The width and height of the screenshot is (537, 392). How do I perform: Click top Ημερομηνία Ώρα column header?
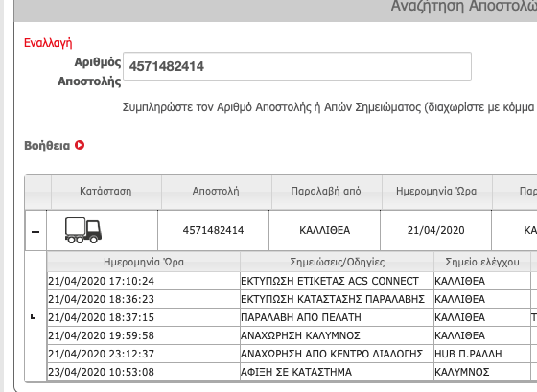(x=436, y=191)
